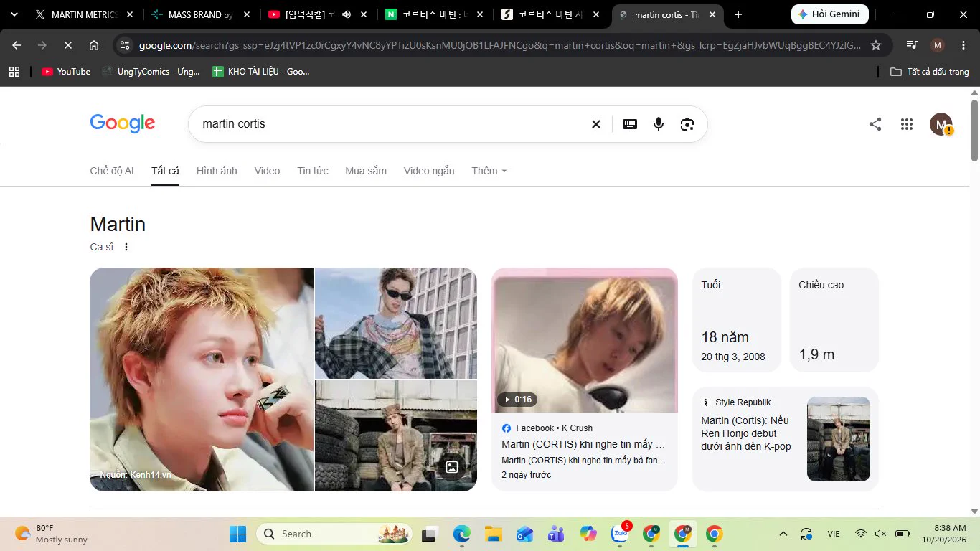980x551 pixels.
Task: Click the share icon on results page
Action: [875, 124]
